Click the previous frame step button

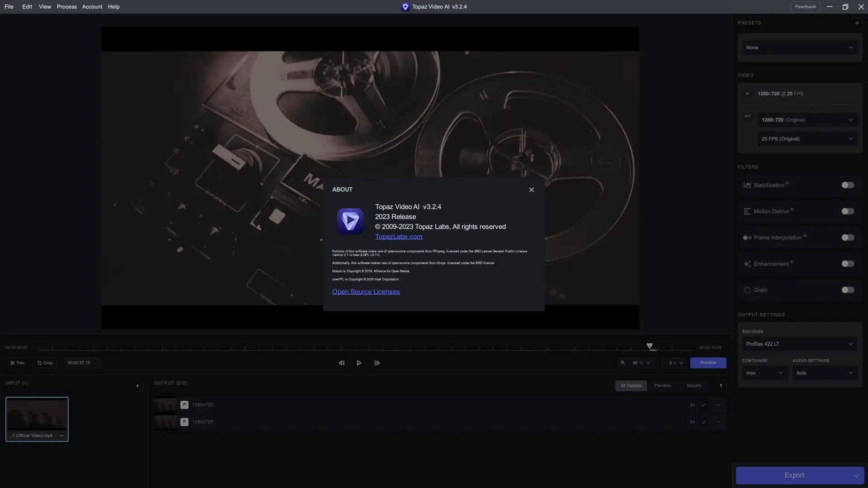341,363
